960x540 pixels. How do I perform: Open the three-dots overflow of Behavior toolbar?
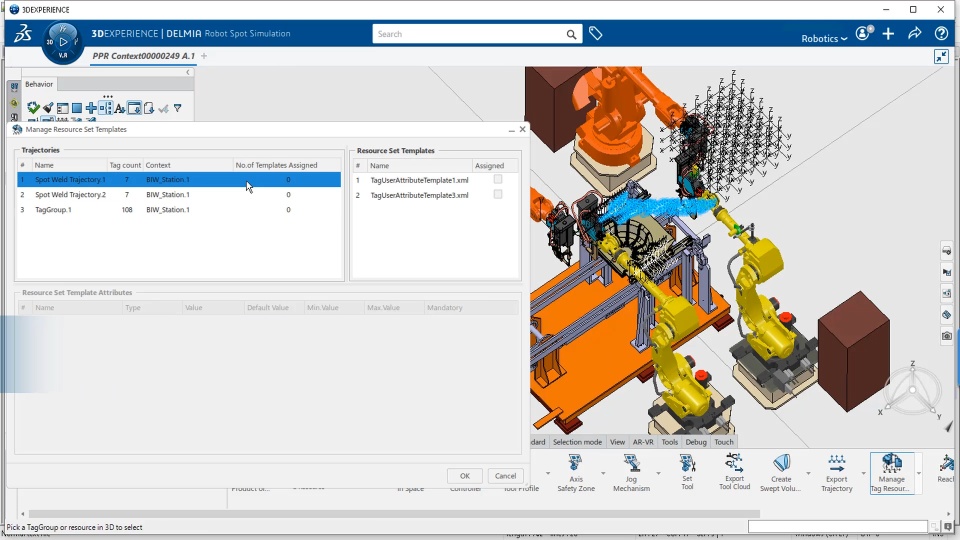point(108,96)
